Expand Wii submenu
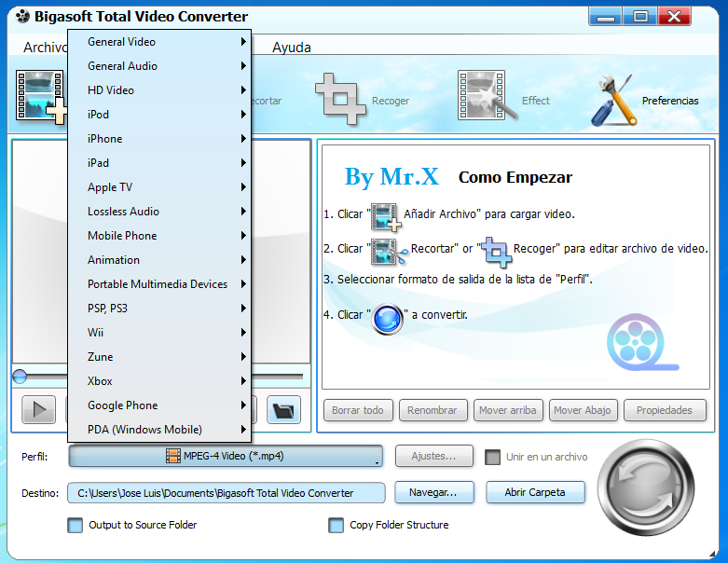The image size is (728, 563). coord(159,333)
